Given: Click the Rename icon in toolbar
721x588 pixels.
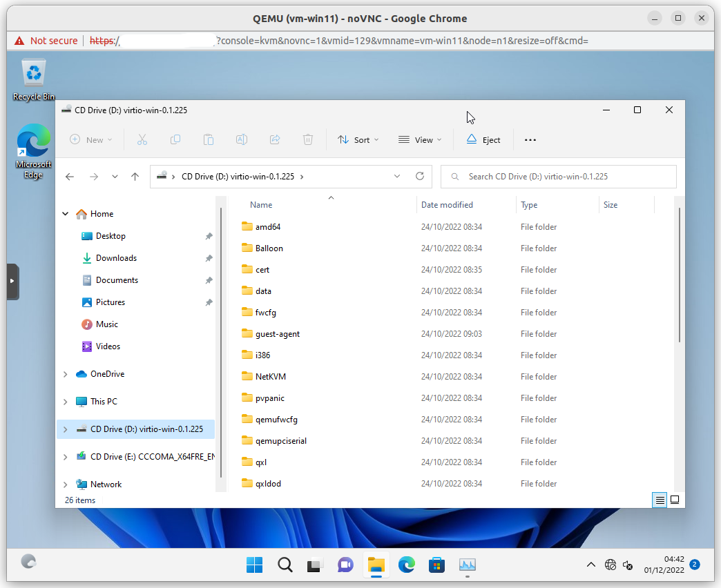Looking at the screenshot, I should [x=242, y=139].
